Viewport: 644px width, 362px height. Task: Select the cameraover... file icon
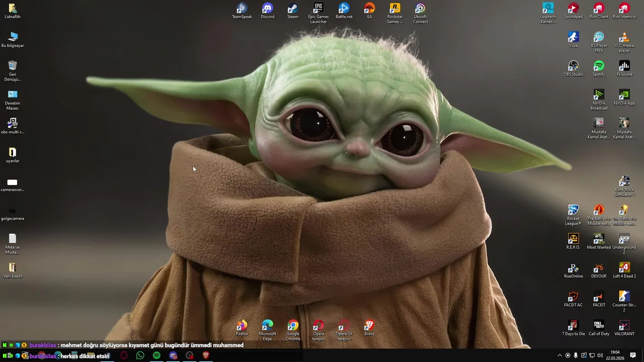(x=13, y=184)
